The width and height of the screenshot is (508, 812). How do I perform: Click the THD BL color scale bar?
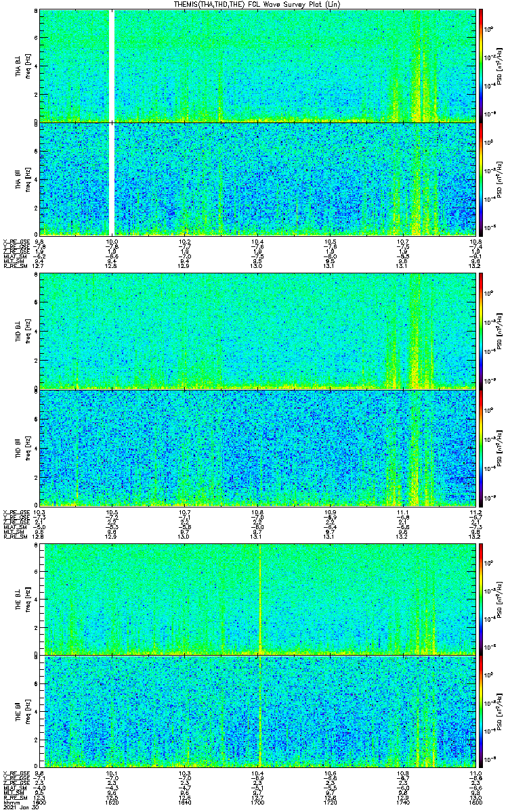(x=482, y=330)
